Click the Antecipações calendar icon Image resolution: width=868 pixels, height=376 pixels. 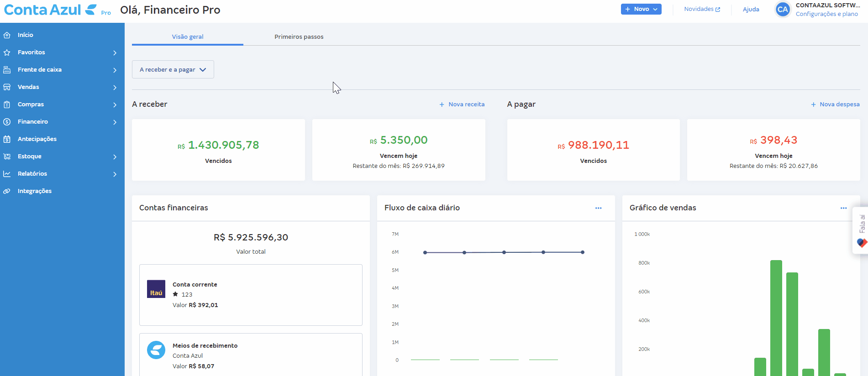click(x=7, y=139)
